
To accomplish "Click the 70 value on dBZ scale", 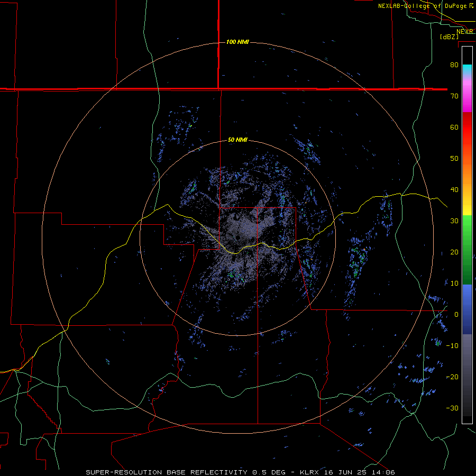I will [454, 96].
